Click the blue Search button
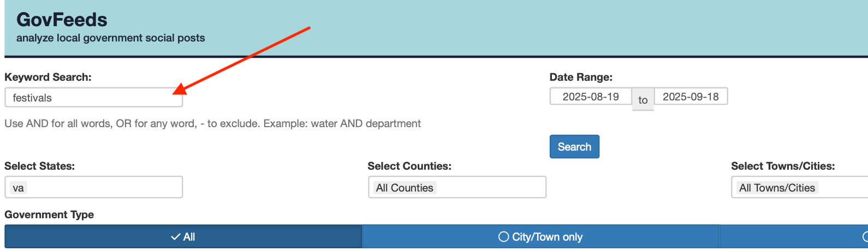This screenshot has height=251, width=868. point(574,147)
